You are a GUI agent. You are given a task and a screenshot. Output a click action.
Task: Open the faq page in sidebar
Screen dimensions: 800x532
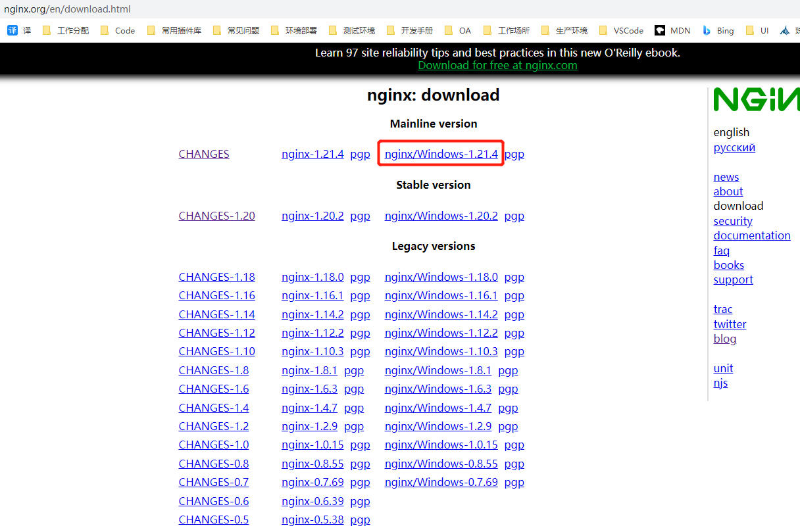pyautogui.click(x=722, y=251)
